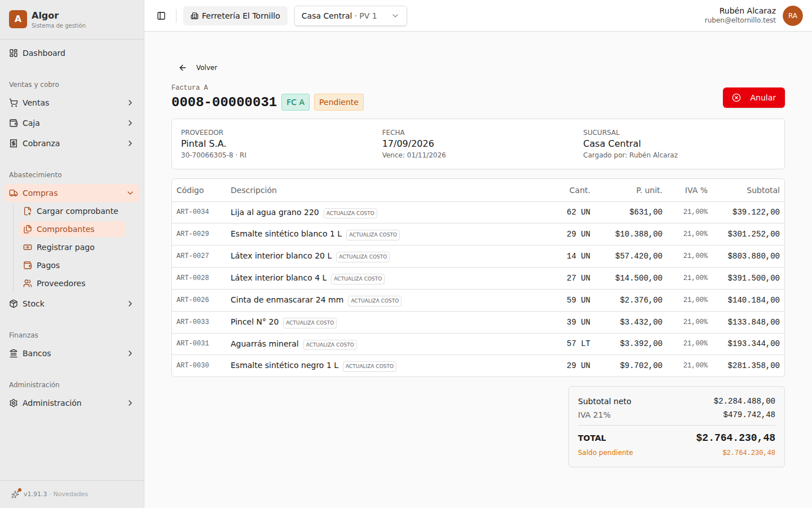
Task: Toggle the sidebar panel icon
Action: pos(161,16)
